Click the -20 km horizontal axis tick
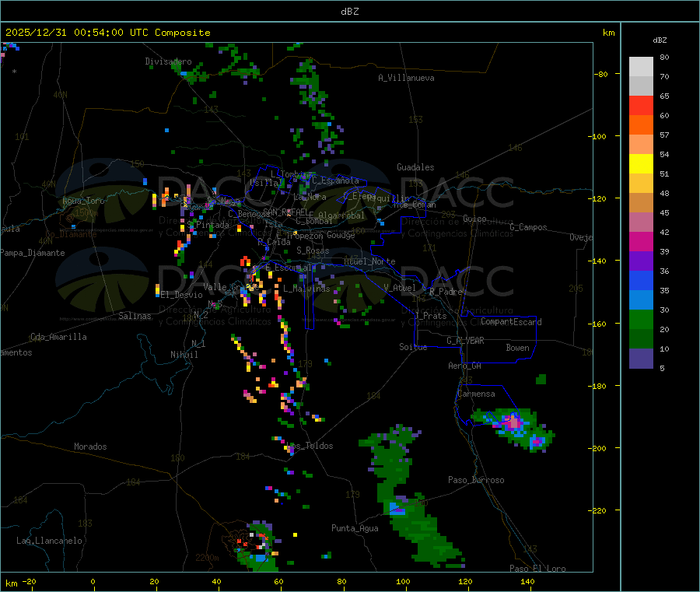This screenshot has height=592, width=700. [30, 581]
